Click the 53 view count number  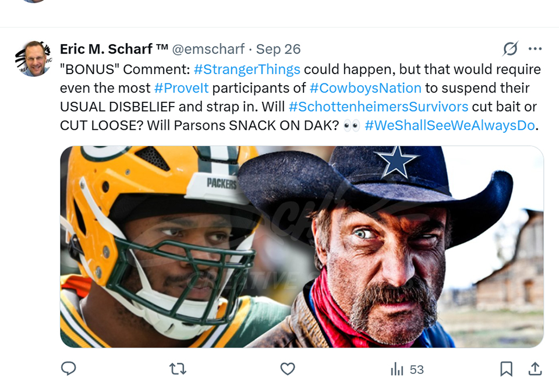[x=416, y=369]
